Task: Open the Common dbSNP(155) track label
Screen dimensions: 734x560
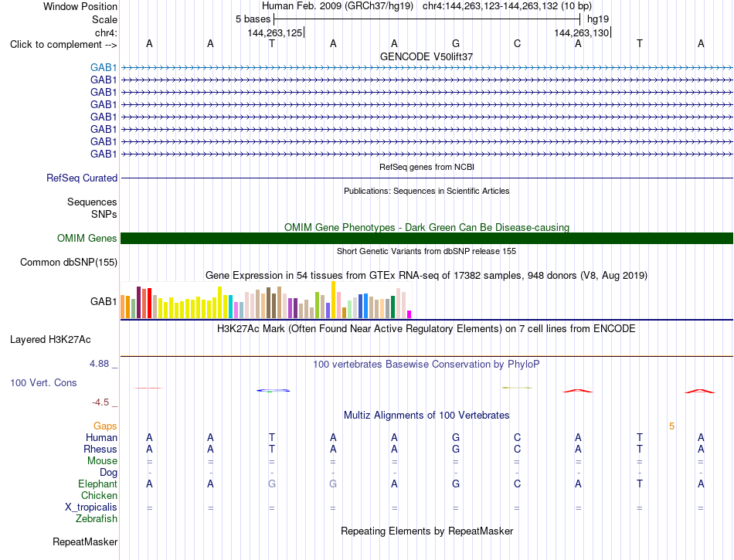Action: (x=69, y=262)
